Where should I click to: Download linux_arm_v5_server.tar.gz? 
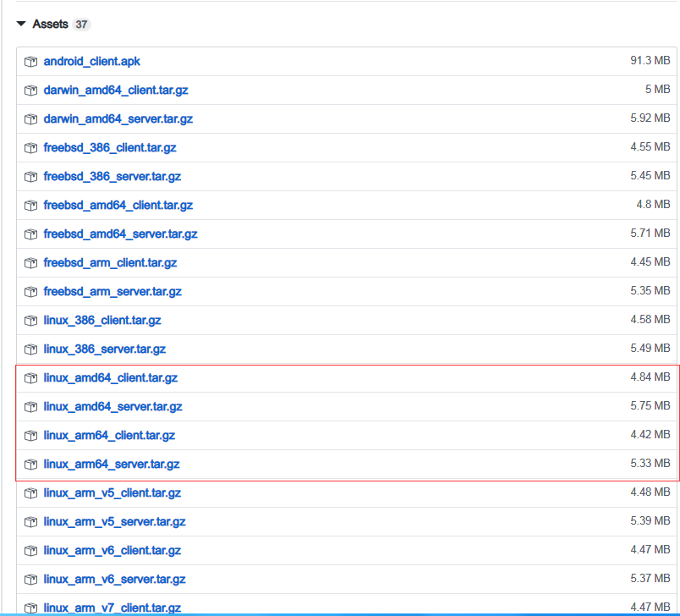pyautogui.click(x=114, y=522)
